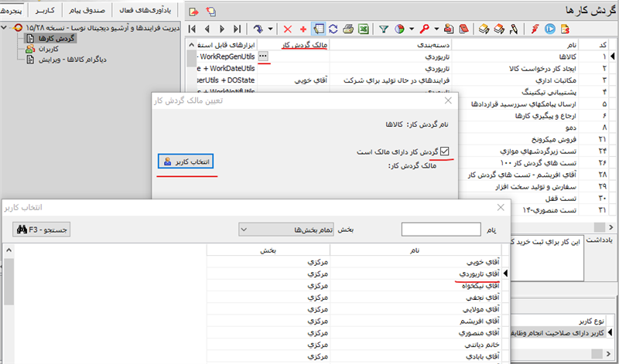Select 'کاربران' in the sidebar tree
619x364 pixels.
pyautogui.click(x=48, y=49)
